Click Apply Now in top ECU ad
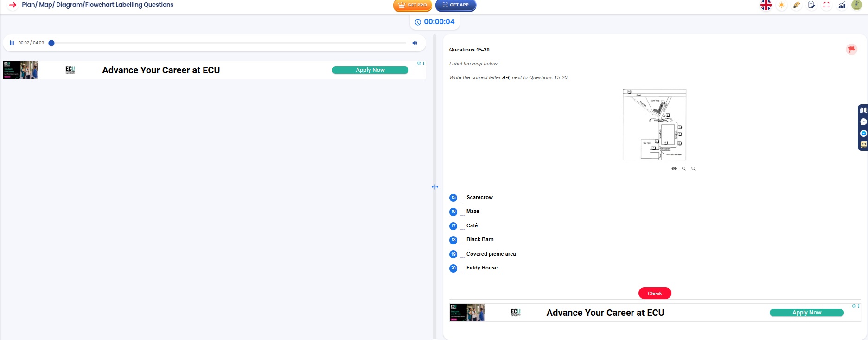Image resolution: width=868 pixels, height=340 pixels. pyautogui.click(x=370, y=70)
